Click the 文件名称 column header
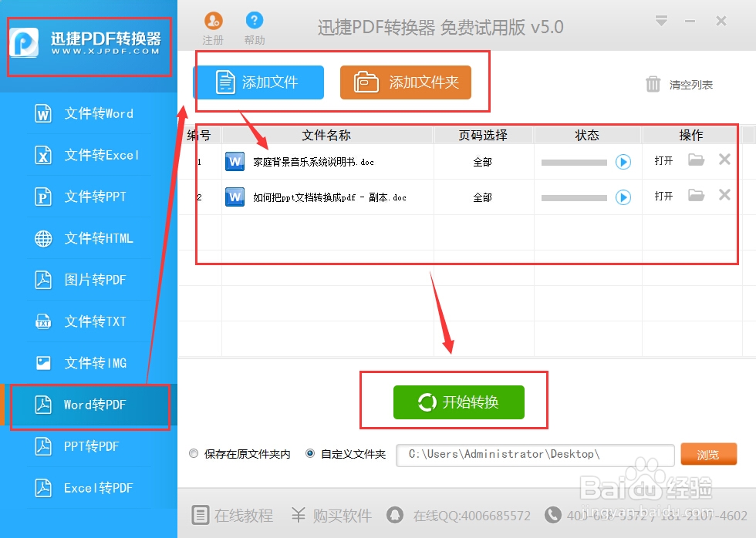This screenshot has width=756, height=538. coord(327,136)
